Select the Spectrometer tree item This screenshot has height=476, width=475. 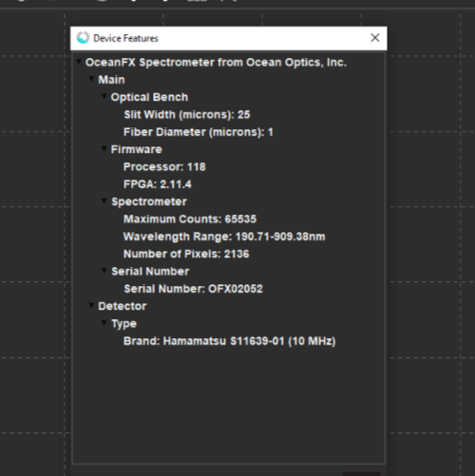click(149, 201)
